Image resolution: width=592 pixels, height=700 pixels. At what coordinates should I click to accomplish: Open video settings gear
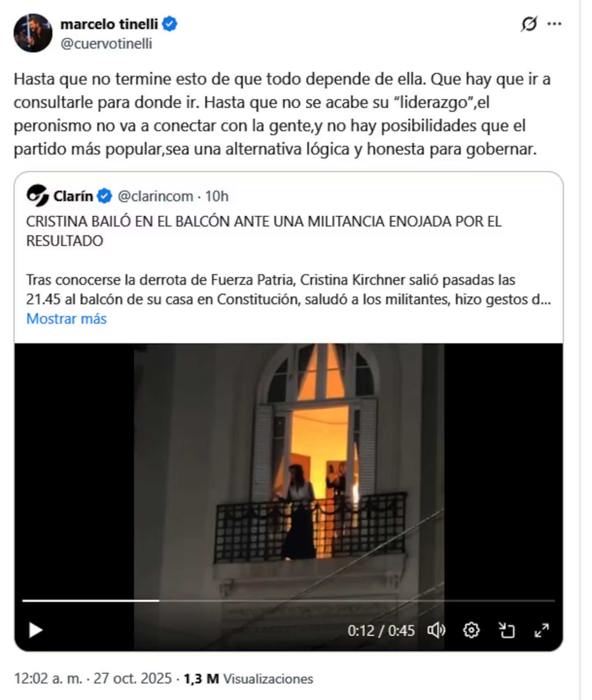pyautogui.click(x=471, y=630)
